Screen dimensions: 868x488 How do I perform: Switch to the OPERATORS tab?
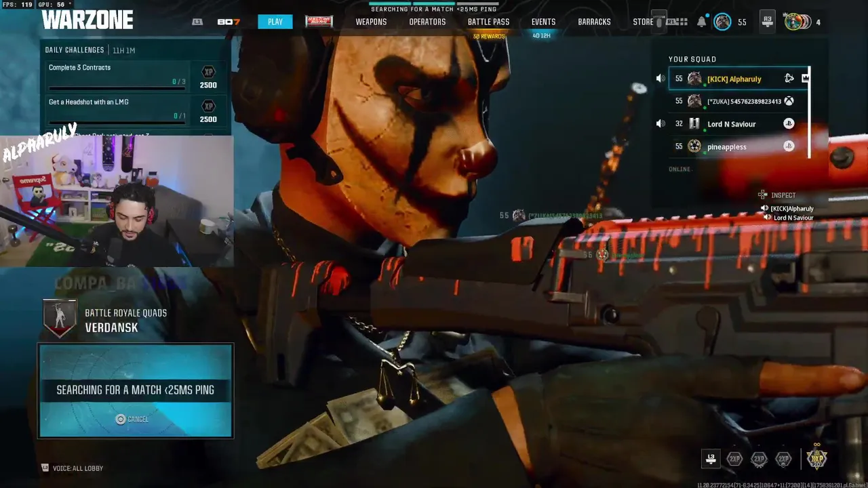427,22
